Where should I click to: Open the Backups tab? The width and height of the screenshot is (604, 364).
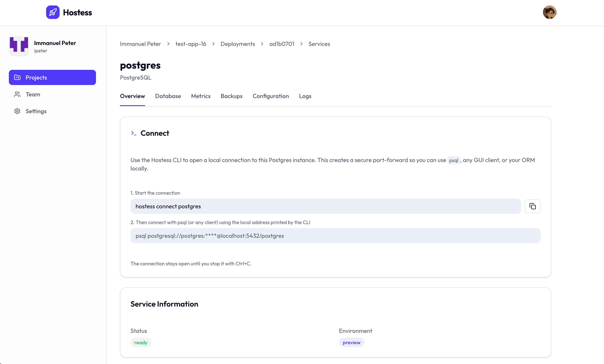point(231,96)
